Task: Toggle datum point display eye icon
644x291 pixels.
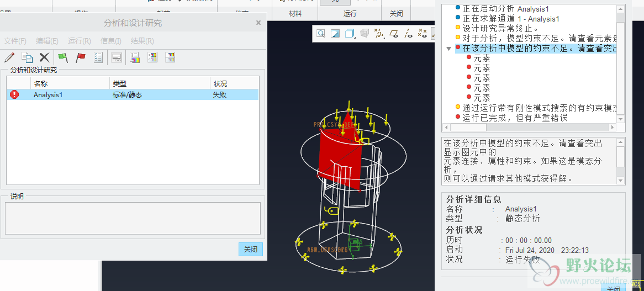Action: click(422, 34)
